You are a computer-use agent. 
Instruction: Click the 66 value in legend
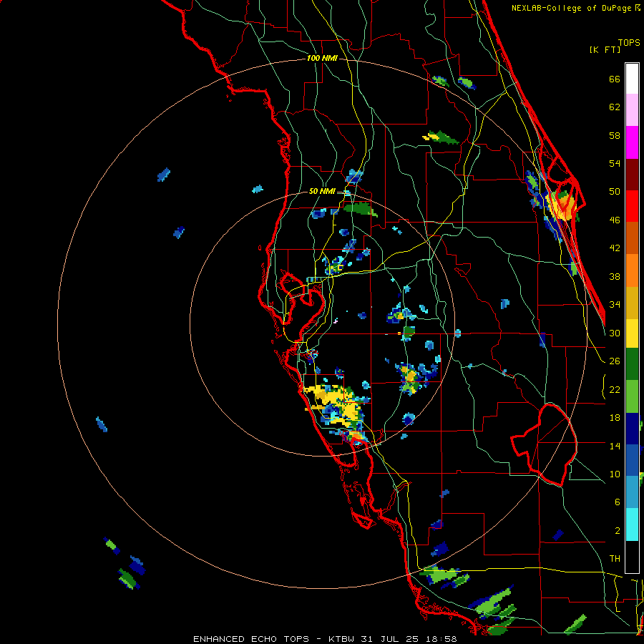click(615, 79)
